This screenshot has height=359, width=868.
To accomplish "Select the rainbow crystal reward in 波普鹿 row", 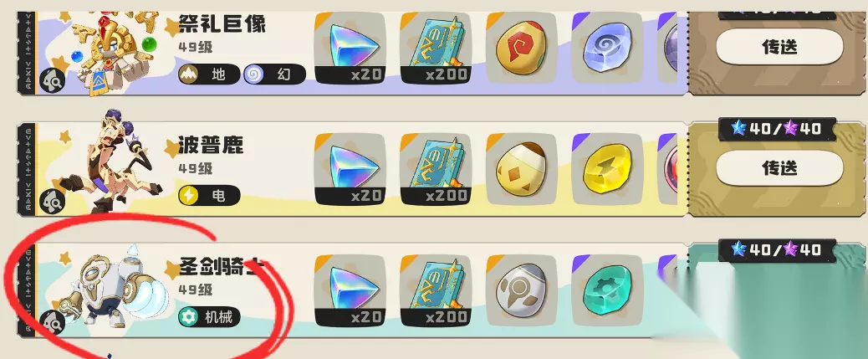I will click(x=350, y=168).
